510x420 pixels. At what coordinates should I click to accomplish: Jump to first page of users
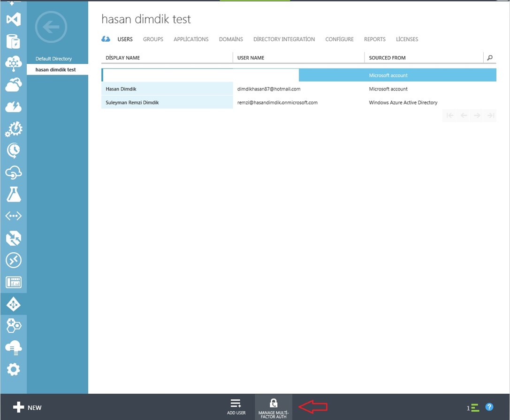(x=450, y=115)
